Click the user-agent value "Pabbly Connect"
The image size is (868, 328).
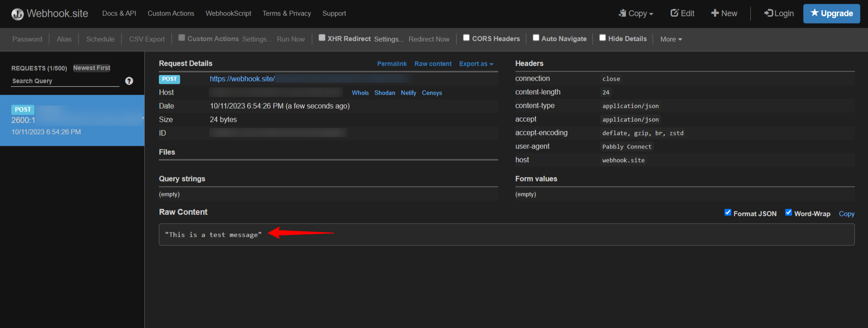[627, 147]
